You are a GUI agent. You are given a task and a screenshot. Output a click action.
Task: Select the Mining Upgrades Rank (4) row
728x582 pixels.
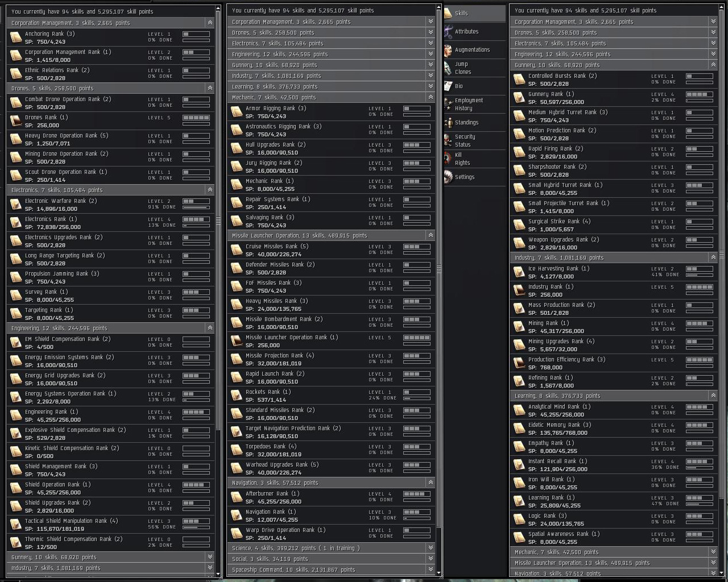click(614, 345)
